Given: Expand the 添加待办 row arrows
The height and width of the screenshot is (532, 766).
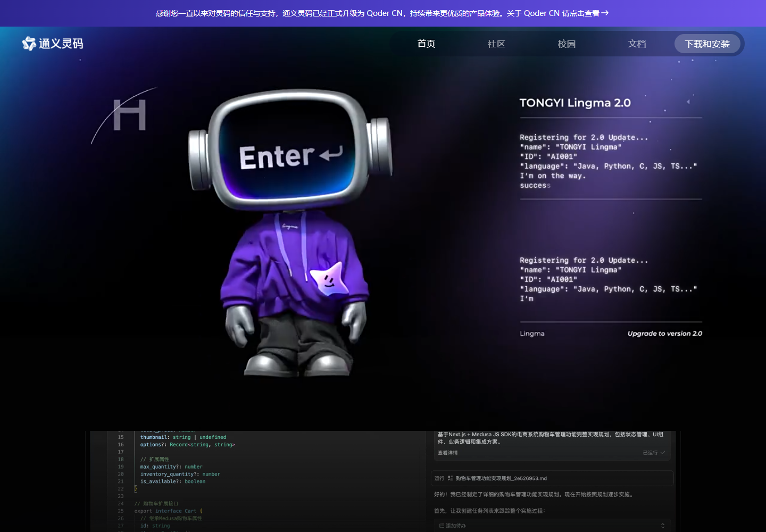Looking at the screenshot, I should pos(663,526).
